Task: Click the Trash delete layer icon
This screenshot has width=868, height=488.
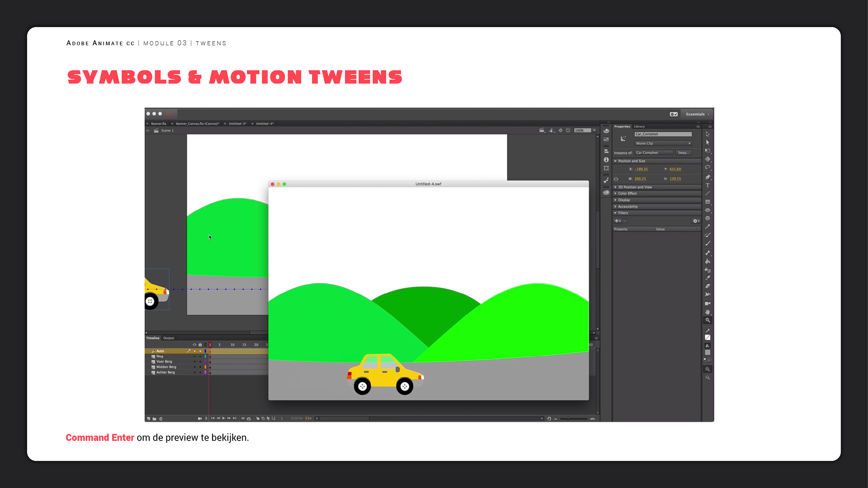Action: 161,419
